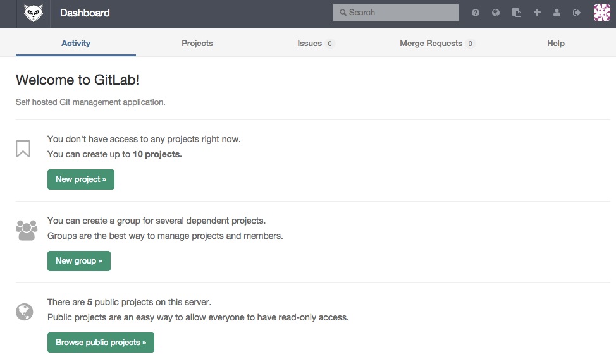Open snippets via the clipboard icon
The image size is (616, 364).
(517, 13)
